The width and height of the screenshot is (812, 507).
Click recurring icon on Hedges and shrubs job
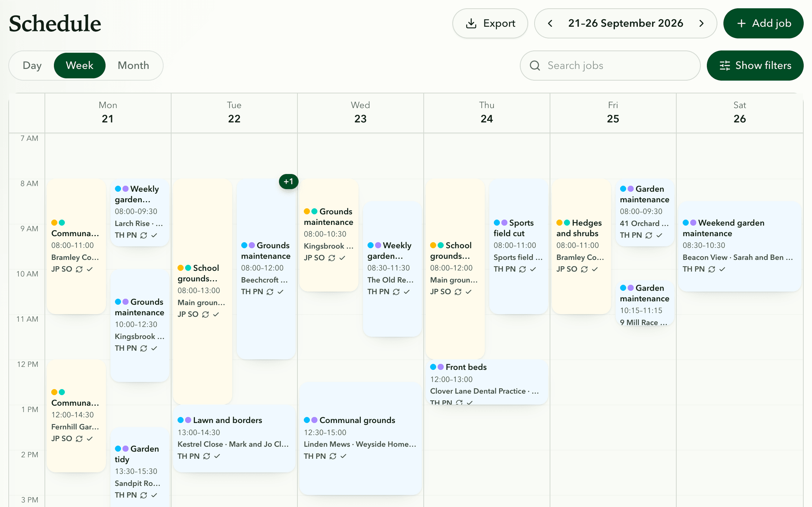584,269
